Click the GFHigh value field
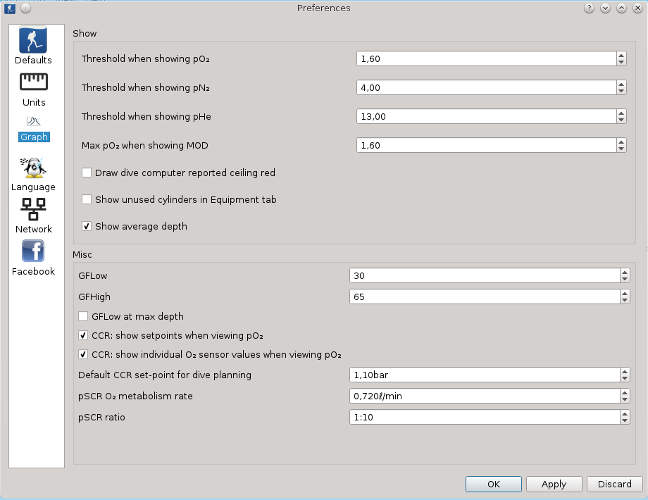Screen dimensions: 648x500 point(484,297)
